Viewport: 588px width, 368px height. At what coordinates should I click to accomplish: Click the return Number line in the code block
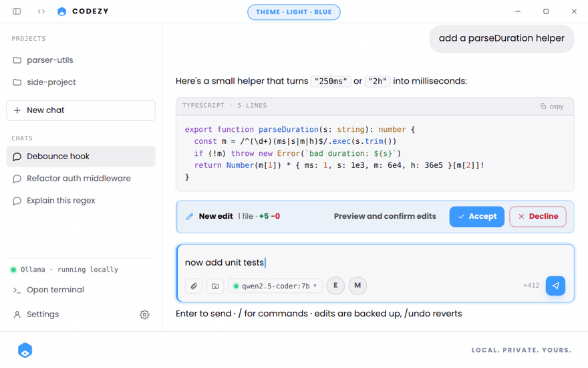click(339, 165)
